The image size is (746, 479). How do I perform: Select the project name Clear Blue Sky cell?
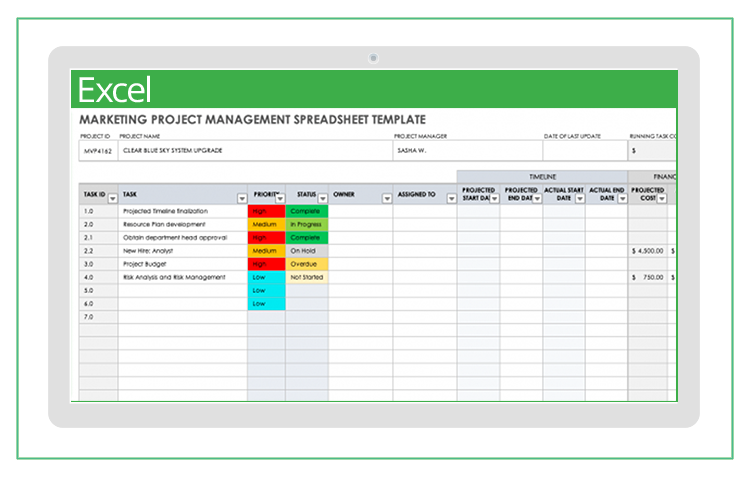point(254,151)
